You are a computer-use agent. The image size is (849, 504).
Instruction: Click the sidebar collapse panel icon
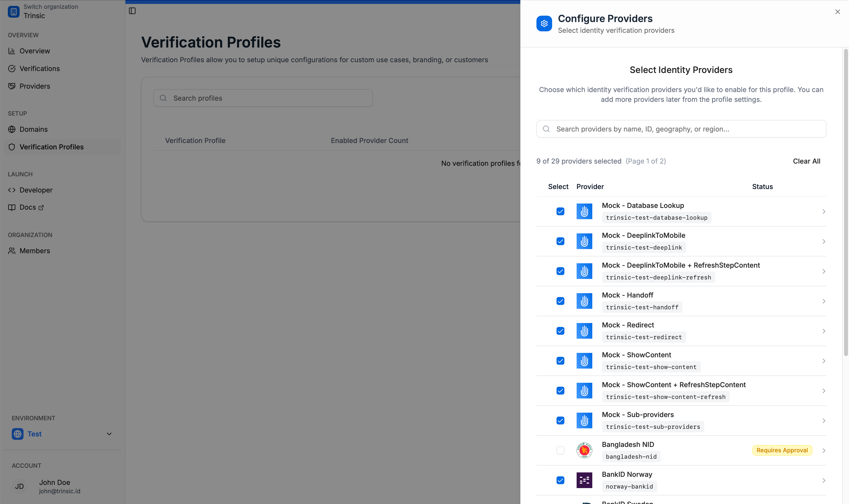[132, 11]
